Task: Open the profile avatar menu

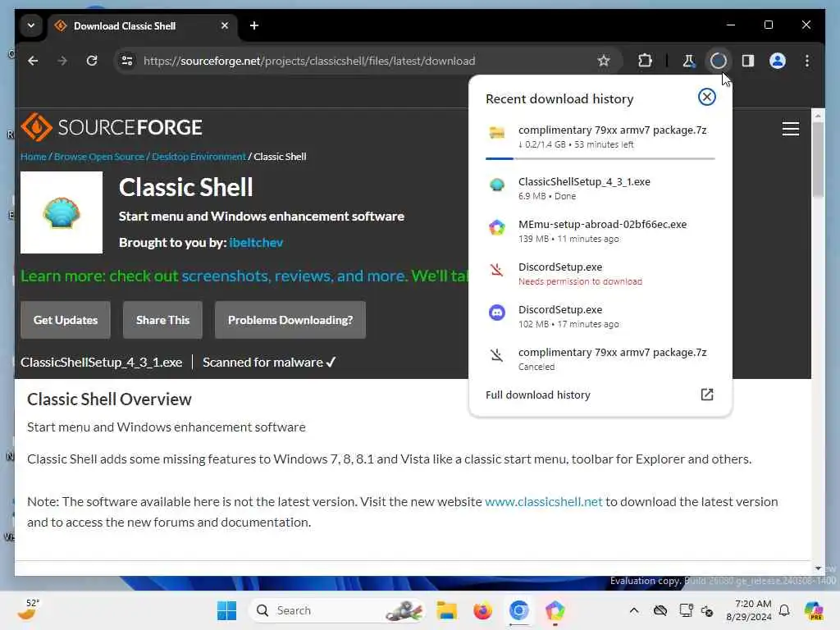Action: point(778,61)
